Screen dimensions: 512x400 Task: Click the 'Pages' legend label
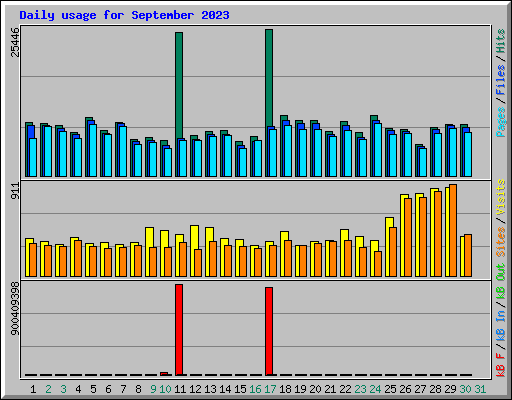point(500,122)
